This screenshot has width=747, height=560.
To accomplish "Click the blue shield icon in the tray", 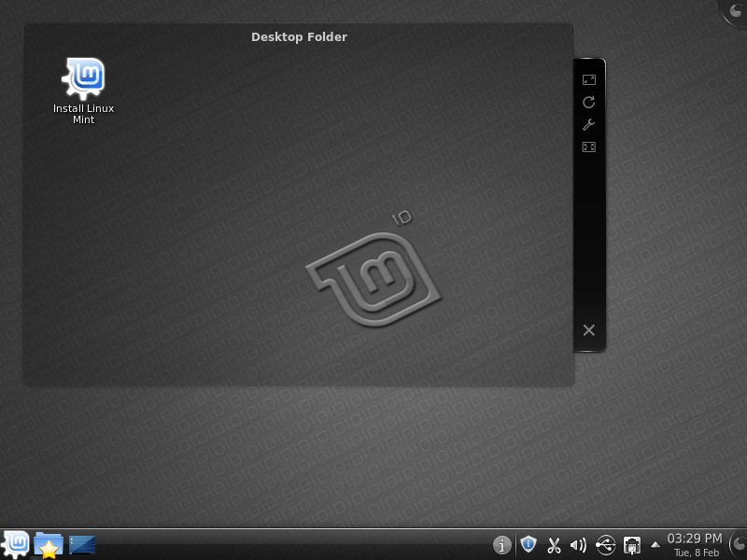I will coord(529,544).
